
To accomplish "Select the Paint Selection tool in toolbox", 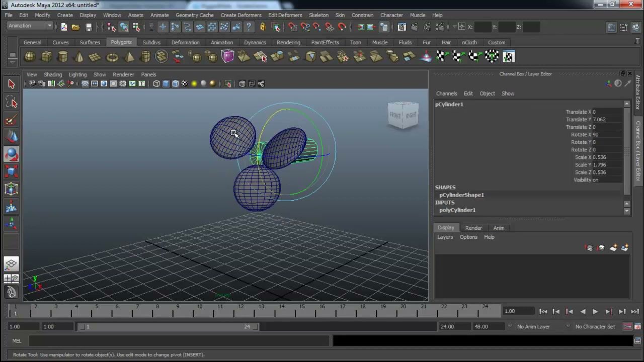I will click(12, 120).
